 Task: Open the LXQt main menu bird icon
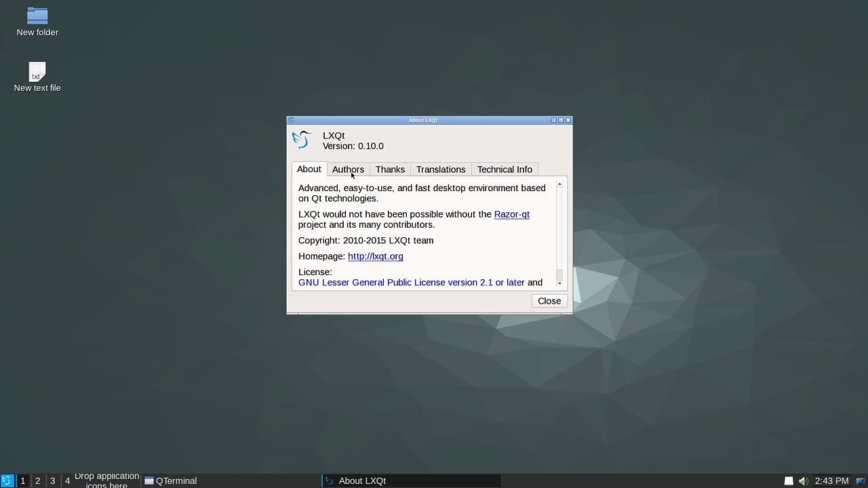tap(7, 481)
